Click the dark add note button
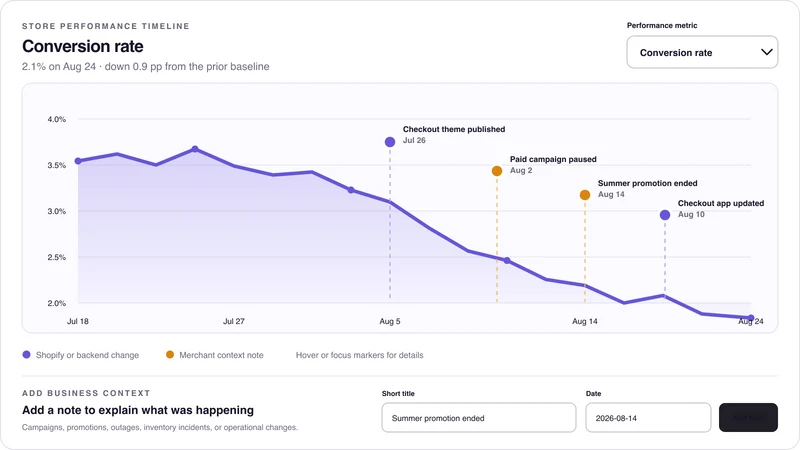Viewport: 800px width, 450px height. (x=748, y=417)
